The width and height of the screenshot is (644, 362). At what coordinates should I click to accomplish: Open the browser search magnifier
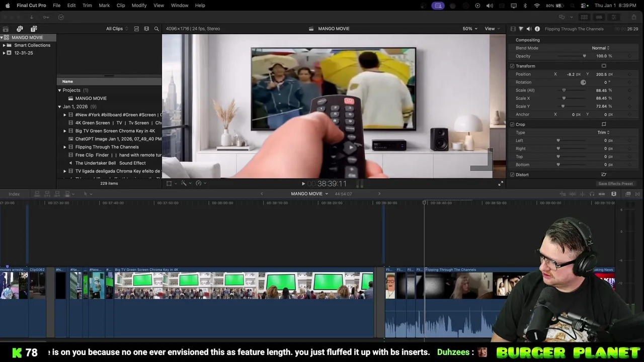coord(156,29)
